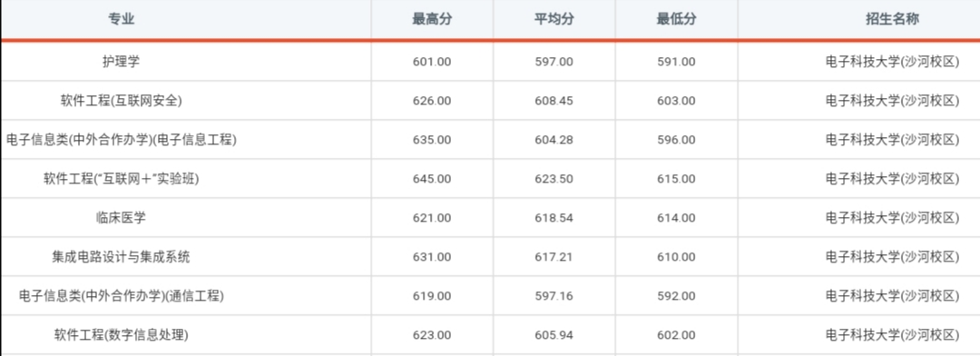
Task: Click lowest score 603.00
Action: pos(676,102)
